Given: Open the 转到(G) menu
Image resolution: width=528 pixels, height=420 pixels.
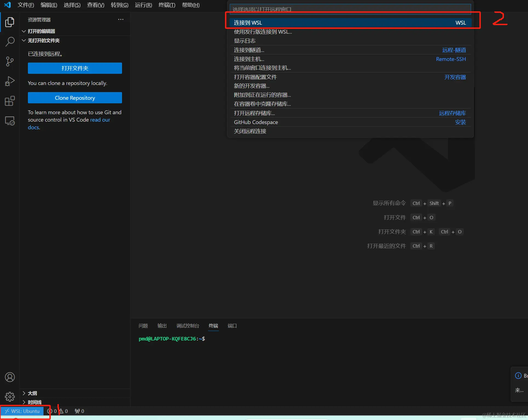Looking at the screenshot, I should tap(120, 5).
